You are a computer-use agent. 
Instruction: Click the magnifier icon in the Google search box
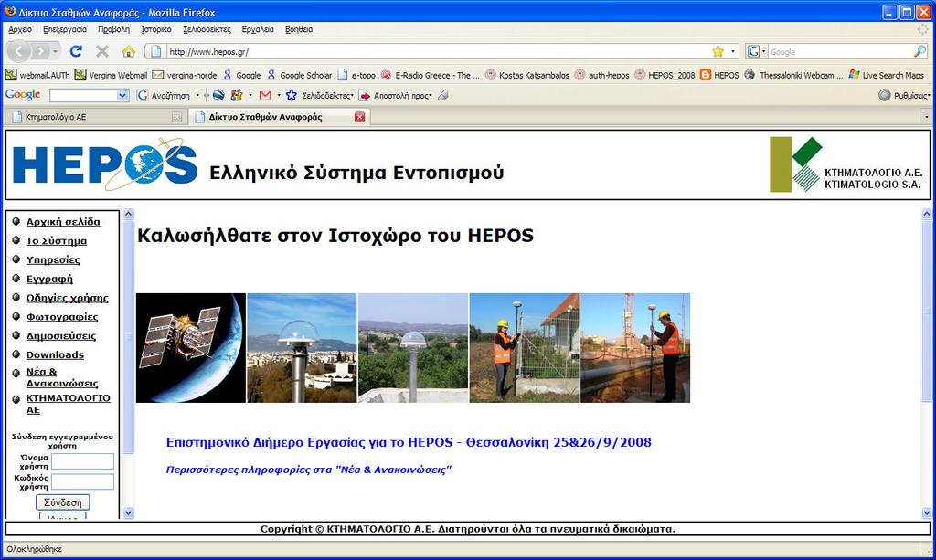point(920,51)
